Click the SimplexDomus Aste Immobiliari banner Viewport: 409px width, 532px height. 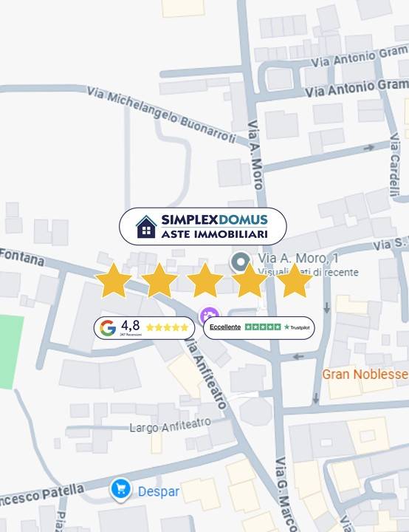pos(203,226)
